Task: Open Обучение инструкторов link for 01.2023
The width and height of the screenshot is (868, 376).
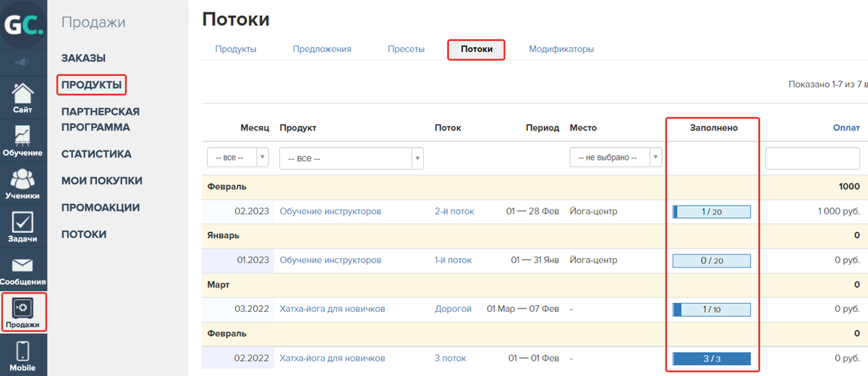Action: [331, 260]
